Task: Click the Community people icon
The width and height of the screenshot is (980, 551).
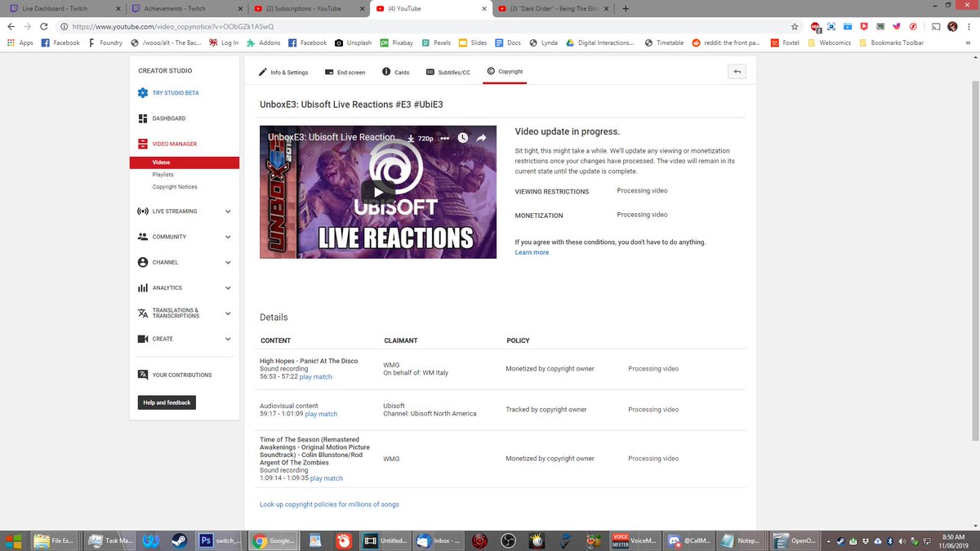Action: point(143,237)
